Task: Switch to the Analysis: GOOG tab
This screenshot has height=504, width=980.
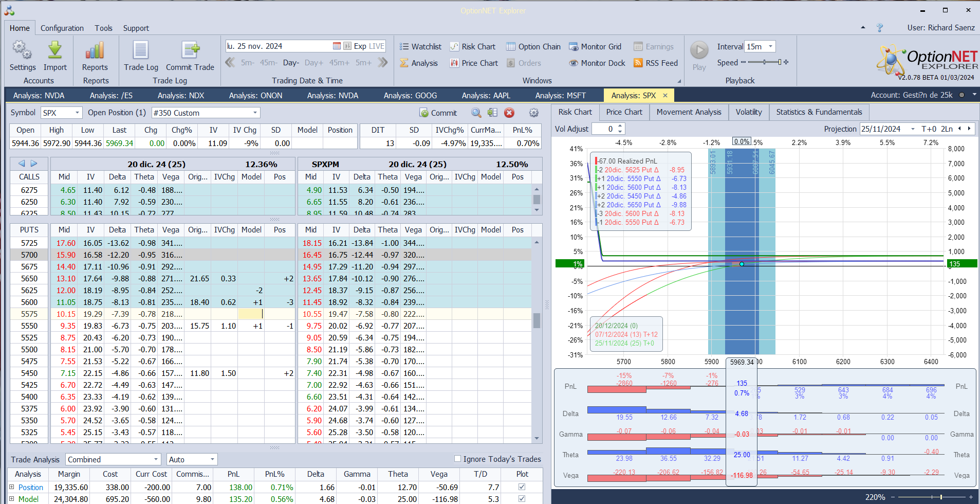Action: 410,96
